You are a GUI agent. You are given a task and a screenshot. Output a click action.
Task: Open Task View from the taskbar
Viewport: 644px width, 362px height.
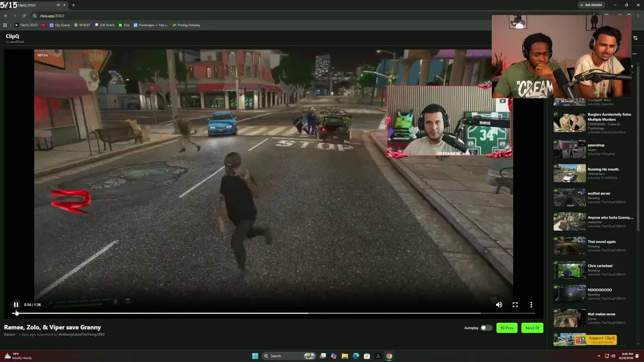pyautogui.click(x=323, y=356)
